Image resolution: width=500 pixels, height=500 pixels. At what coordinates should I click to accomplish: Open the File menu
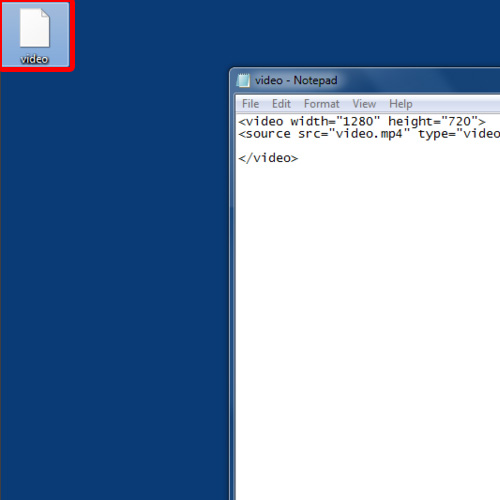point(250,104)
